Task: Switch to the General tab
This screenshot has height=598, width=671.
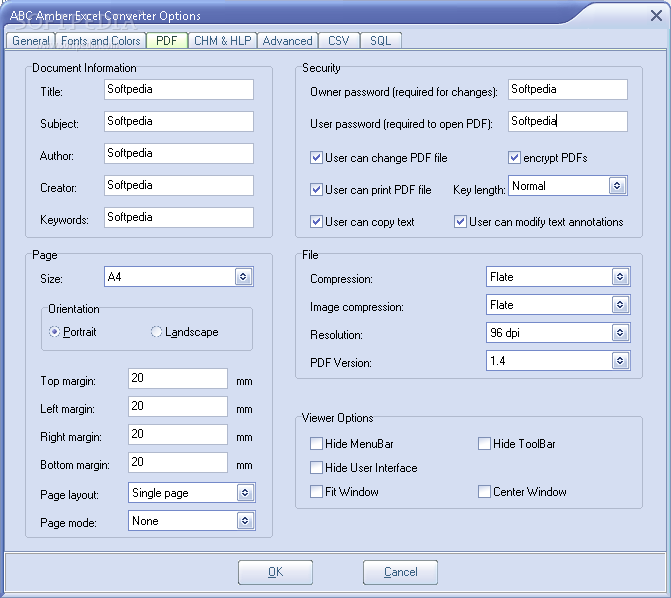Action: (30, 41)
